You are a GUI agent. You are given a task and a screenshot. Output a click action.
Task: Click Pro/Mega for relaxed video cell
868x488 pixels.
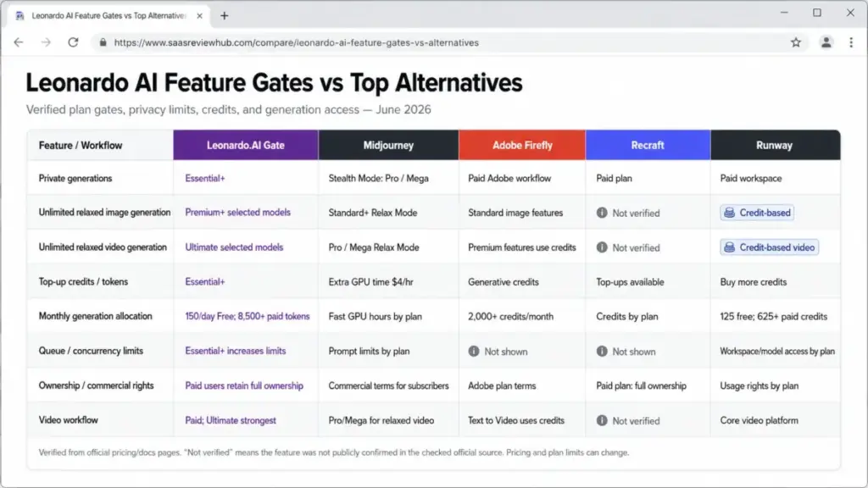click(381, 420)
